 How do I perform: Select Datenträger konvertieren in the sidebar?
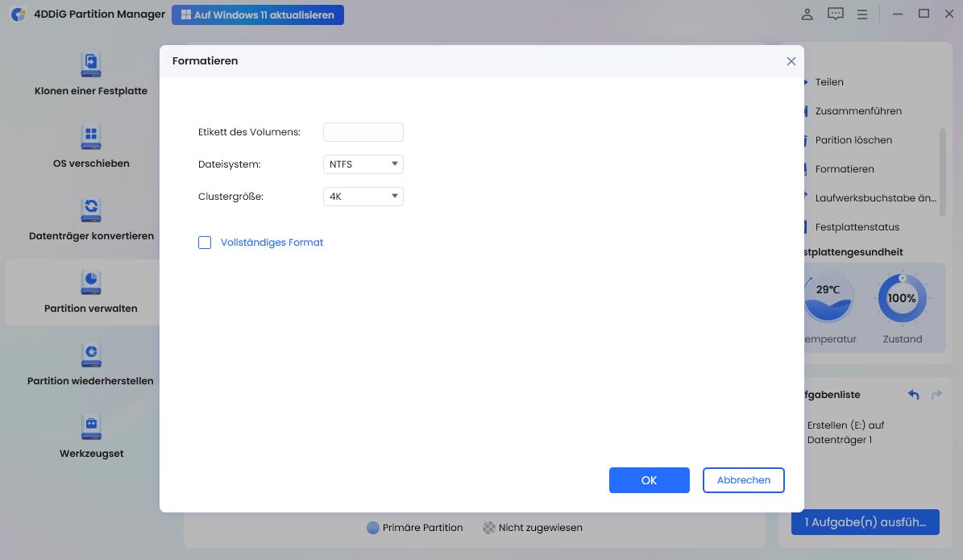[x=90, y=210]
